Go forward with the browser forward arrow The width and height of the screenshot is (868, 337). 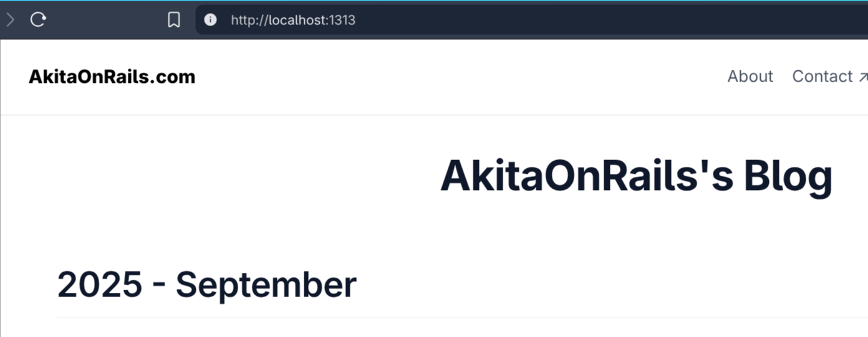tap(9, 20)
